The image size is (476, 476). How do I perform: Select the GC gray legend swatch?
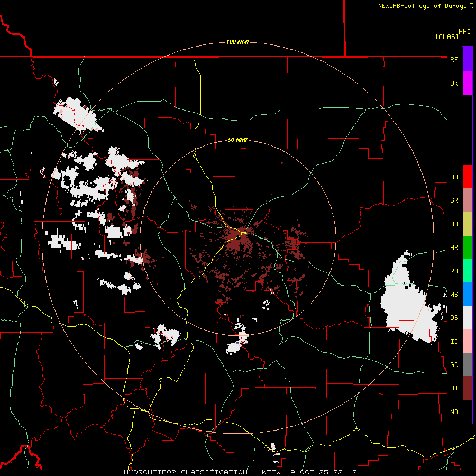(x=467, y=364)
